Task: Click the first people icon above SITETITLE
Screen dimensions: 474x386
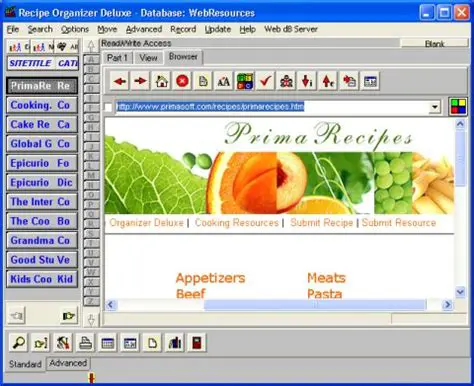Action: click(x=18, y=47)
